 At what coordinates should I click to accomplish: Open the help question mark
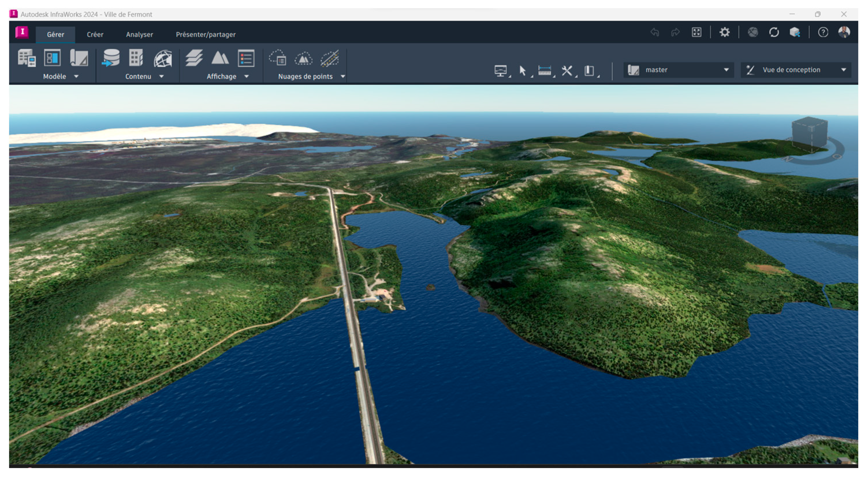point(823,32)
